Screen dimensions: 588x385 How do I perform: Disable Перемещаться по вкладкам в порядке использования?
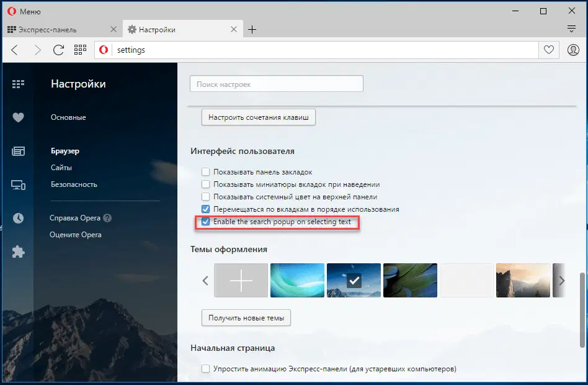click(205, 209)
